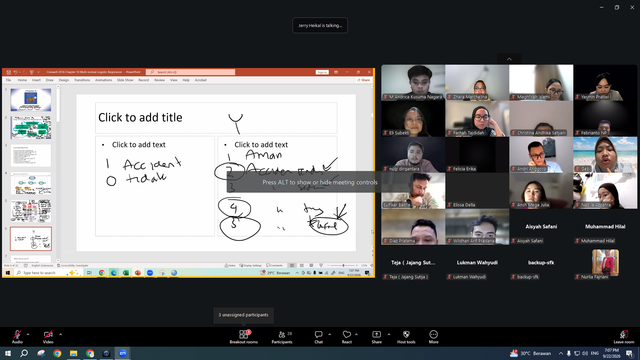Switch to Slide Sorter view icon
640x360 pixels.
[302, 265]
